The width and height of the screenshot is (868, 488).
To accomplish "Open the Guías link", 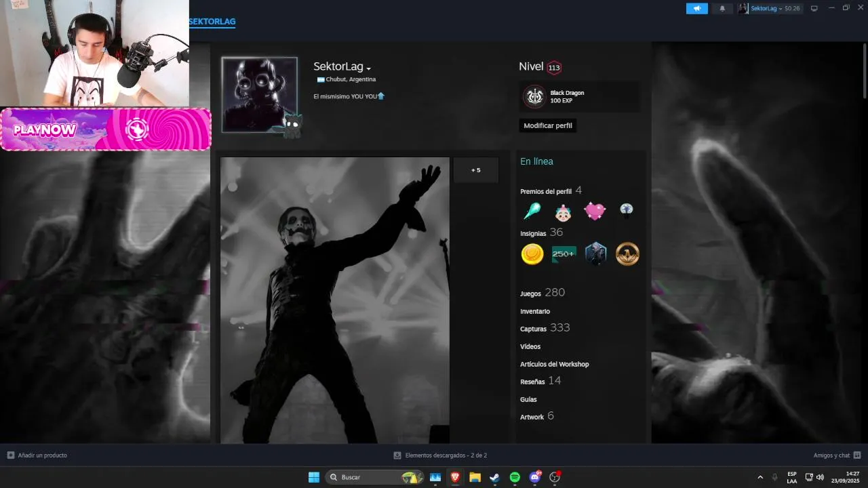I will (x=528, y=399).
